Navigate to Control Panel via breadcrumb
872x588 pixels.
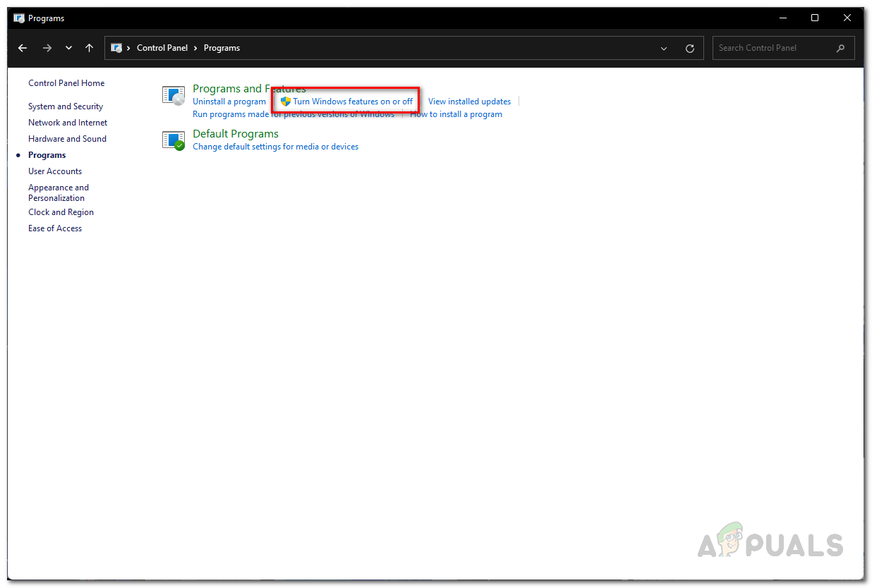(x=162, y=47)
